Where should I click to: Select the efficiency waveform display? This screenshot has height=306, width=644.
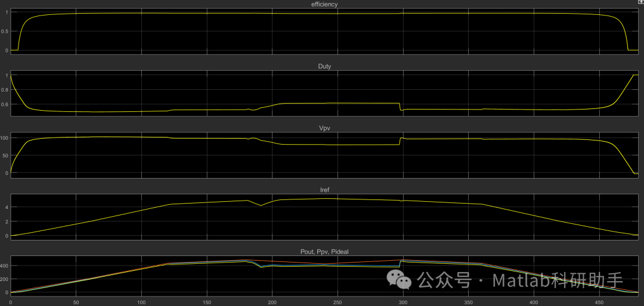324,31
